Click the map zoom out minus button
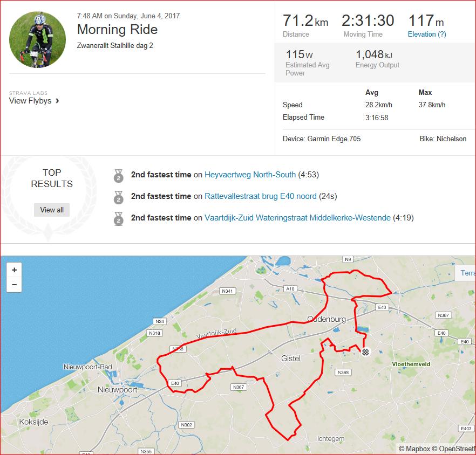Image resolution: width=476 pixels, height=455 pixels. 14,285
